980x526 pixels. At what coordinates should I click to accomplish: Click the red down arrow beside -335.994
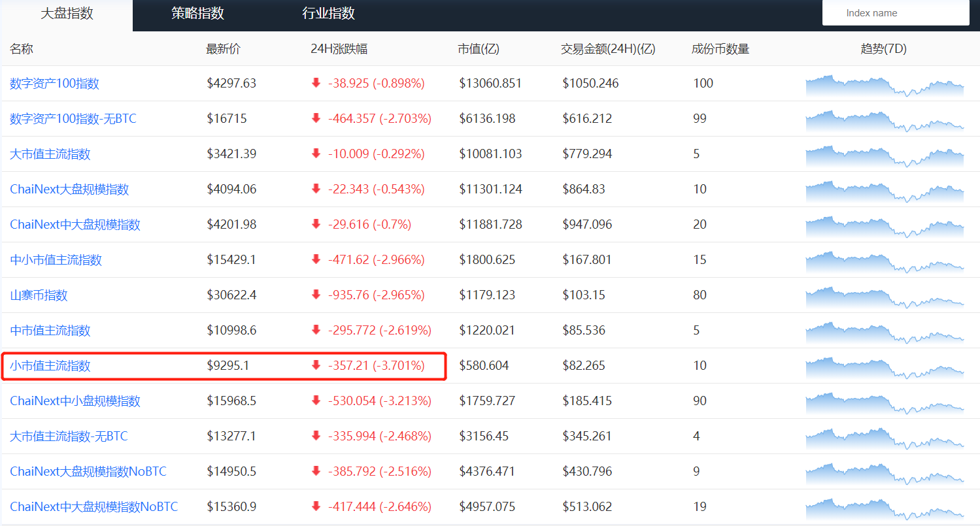316,436
